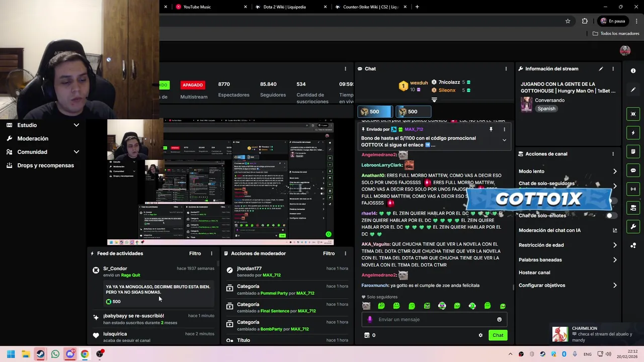
Task: Open the pinned message three-dot options
Action: pyautogui.click(x=504, y=129)
